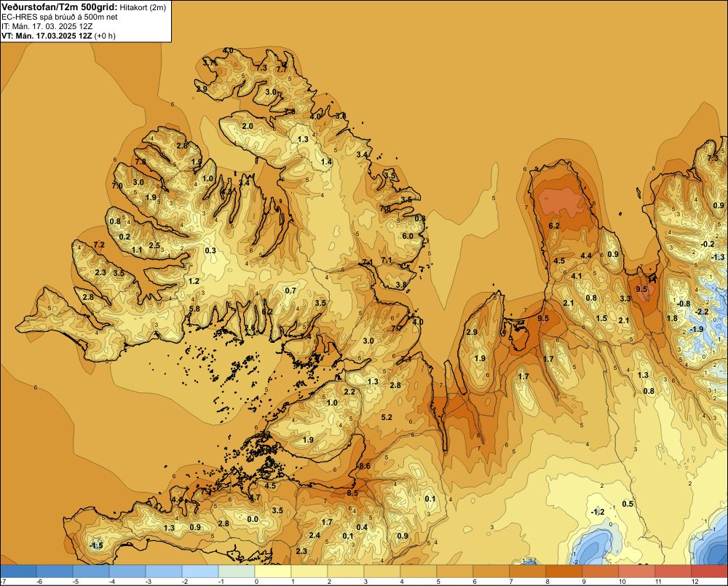The width and height of the screenshot is (728, 586).
Task: Click the "3.7" temperature value
Action: pos(209,61)
